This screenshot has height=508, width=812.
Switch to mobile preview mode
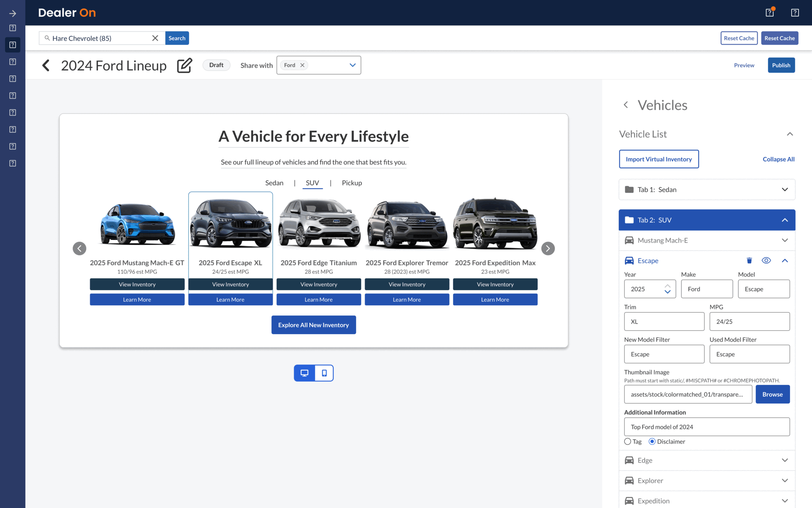click(324, 373)
